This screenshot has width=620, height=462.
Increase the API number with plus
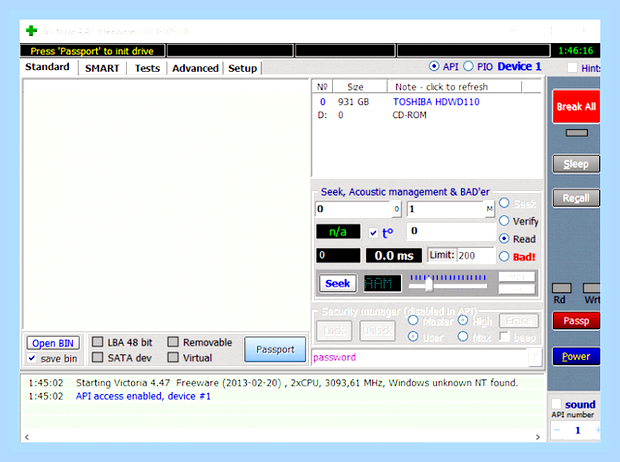pyautogui.click(x=597, y=430)
